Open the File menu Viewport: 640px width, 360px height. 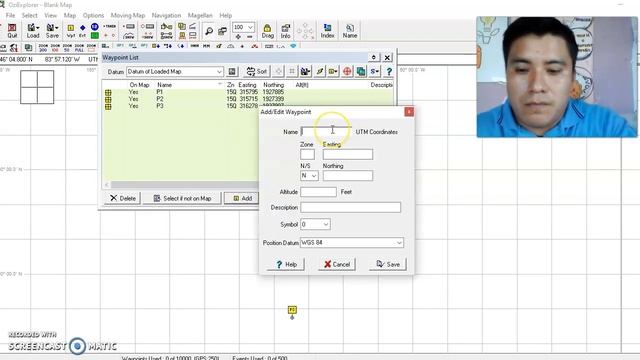(10, 15)
